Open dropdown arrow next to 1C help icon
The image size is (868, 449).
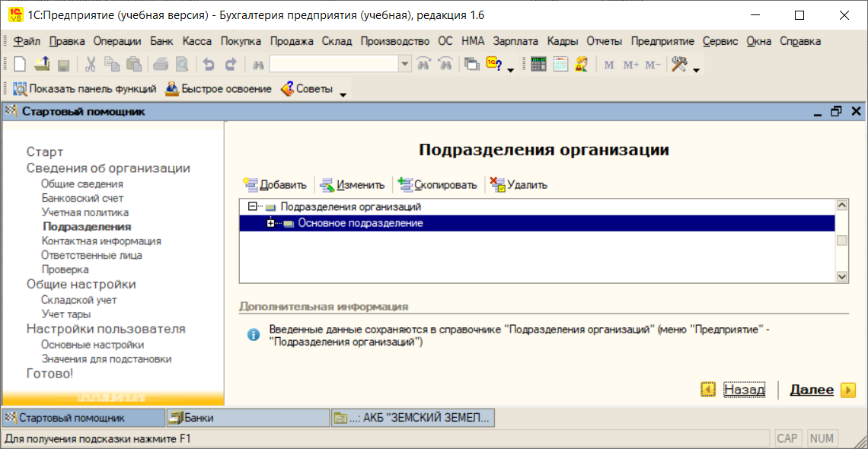pyautogui.click(x=510, y=70)
